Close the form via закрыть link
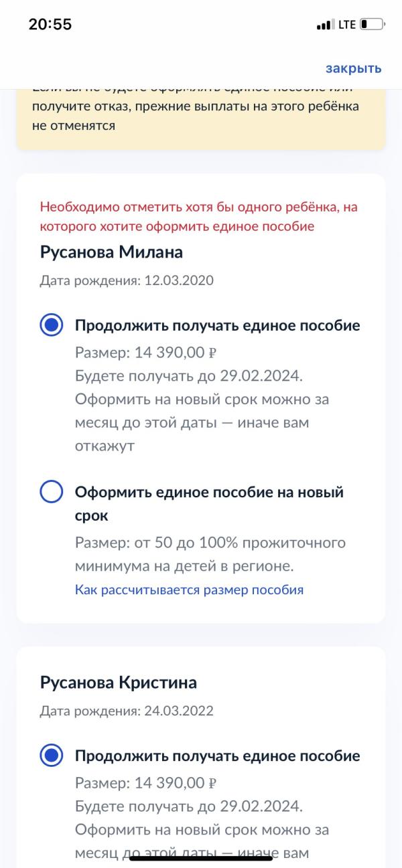The height and width of the screenshot is (868, 402). (354, 68)
